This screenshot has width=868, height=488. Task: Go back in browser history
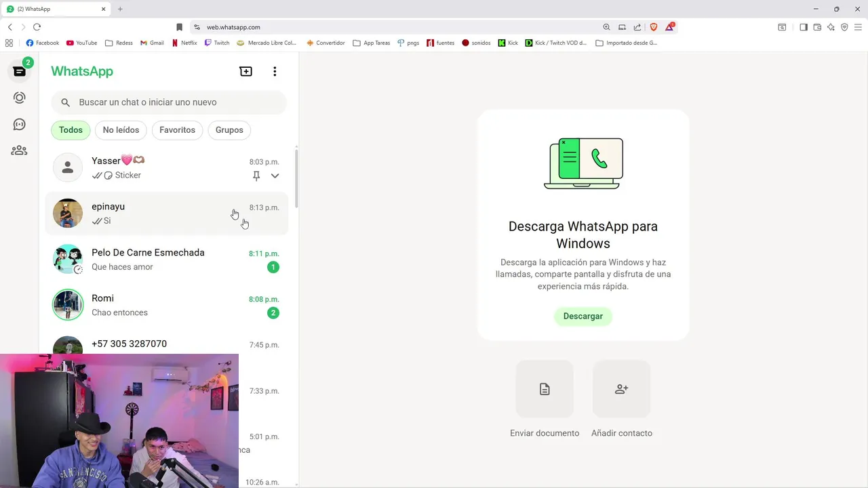(9, 27)
